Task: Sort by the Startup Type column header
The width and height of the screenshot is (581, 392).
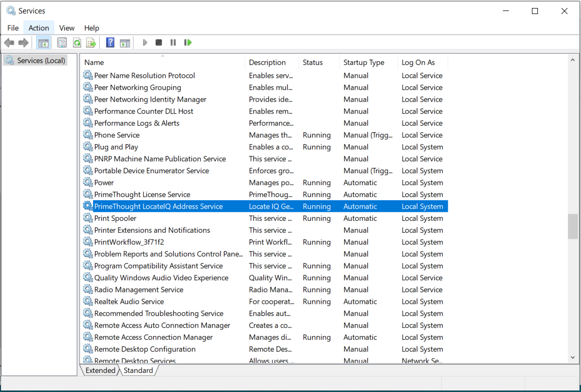Action: [364, 63]
